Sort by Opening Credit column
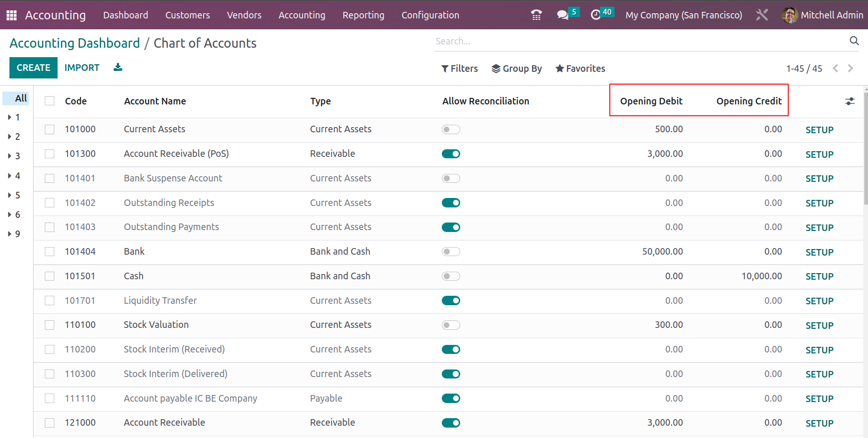The image size is (868, 438). 749,101
